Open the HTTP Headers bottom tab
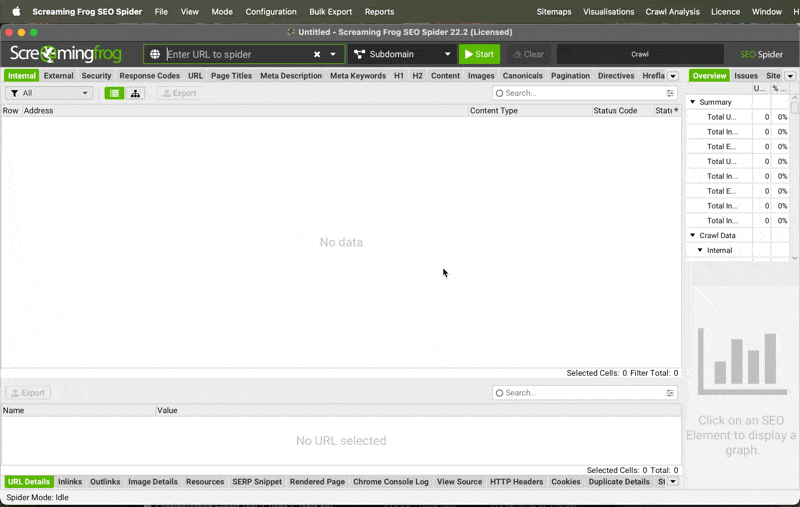 coord(516,482)
